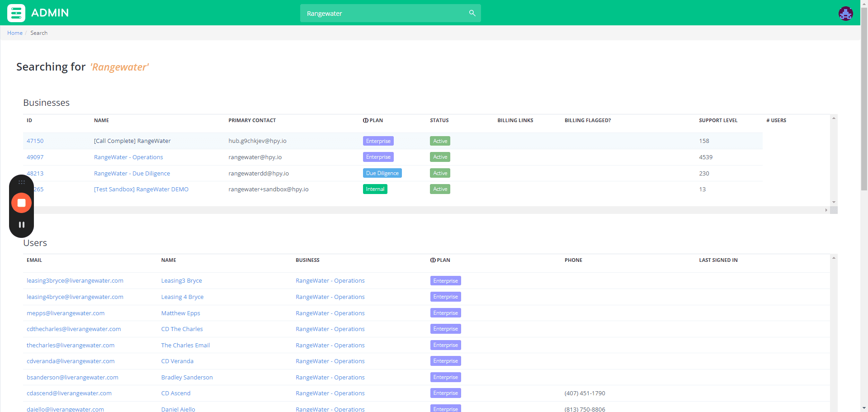Open user mepps@liverangewater.com
Image resolution: width=868 pixels, height=412 pixels.
coord(66,313)
